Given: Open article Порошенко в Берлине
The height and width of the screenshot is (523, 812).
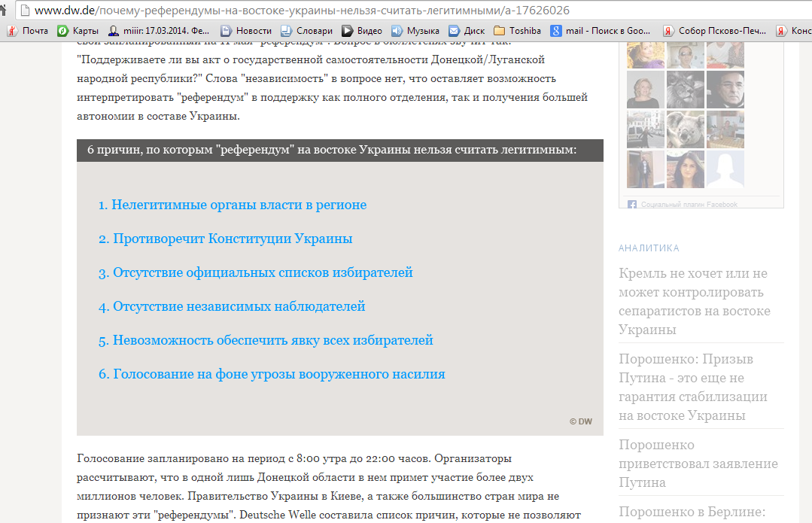Looking at the screenshot, I should coord(692,512).
